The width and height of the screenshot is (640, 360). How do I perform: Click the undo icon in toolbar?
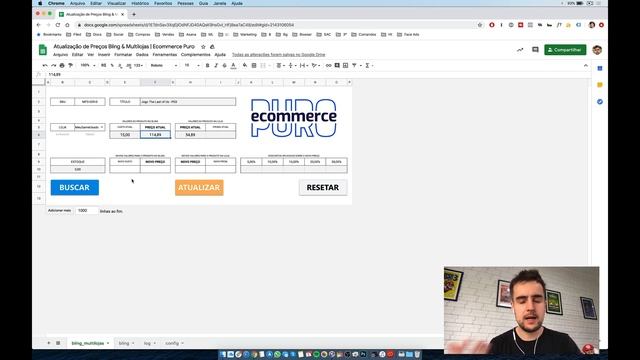tap(45, 65)
